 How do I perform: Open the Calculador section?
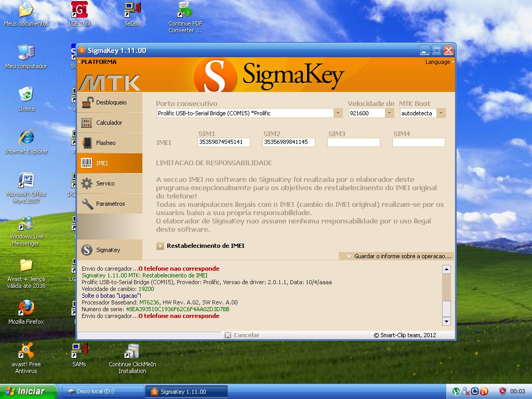point(110,123)
